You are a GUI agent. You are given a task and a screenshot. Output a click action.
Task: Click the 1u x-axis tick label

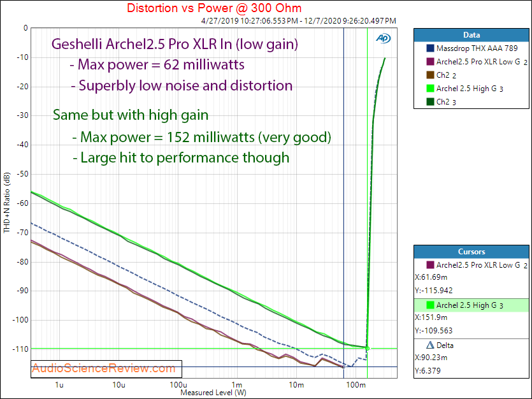point(59,385)
